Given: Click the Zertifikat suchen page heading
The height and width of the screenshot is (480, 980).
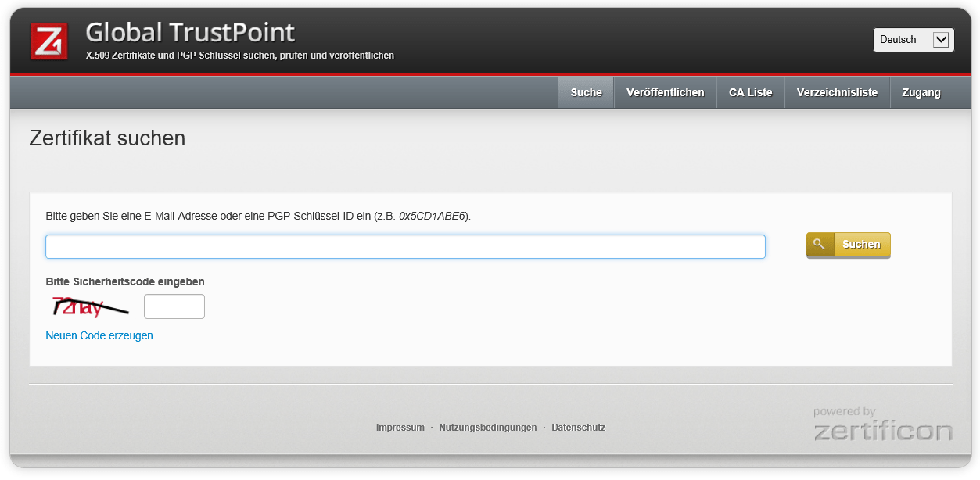Looking at the screenshot, I should click(107, 138).
